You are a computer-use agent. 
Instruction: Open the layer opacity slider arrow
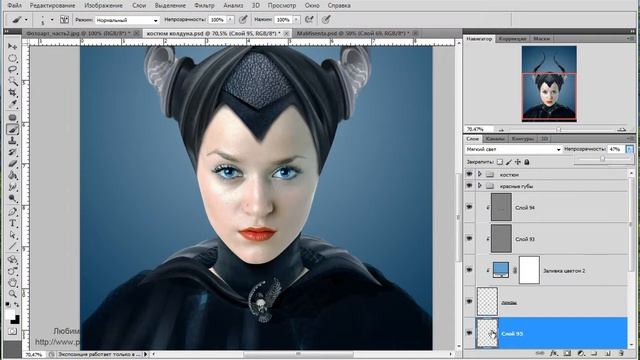[x=629, y=149]
